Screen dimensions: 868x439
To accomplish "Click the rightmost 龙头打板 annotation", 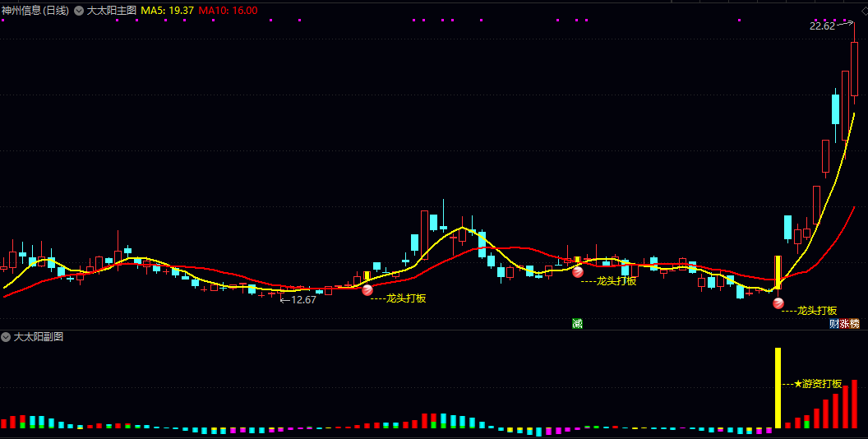I will click(x=817, y=311).
